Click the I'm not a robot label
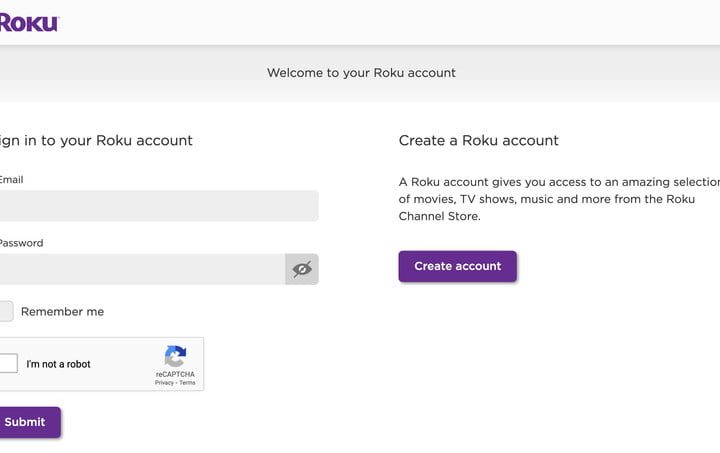This screenshot has height=453, width=720. pos(58,364)
